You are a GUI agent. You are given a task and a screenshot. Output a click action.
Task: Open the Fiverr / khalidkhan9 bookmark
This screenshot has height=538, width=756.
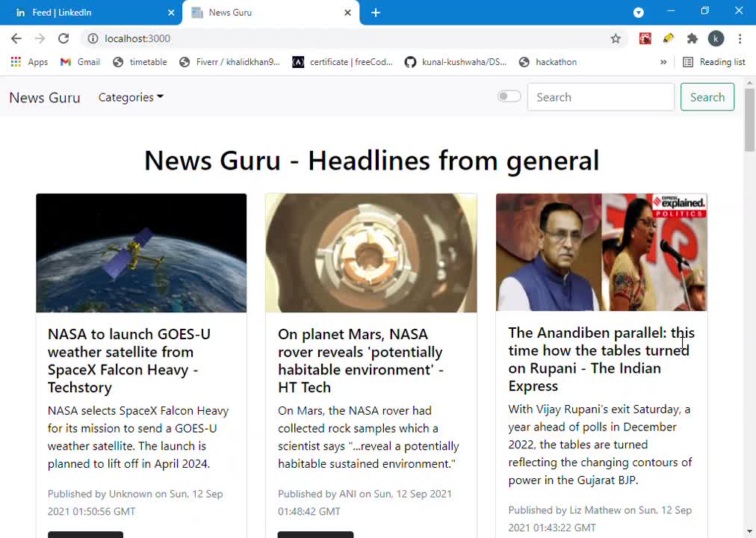pos(229,62)
